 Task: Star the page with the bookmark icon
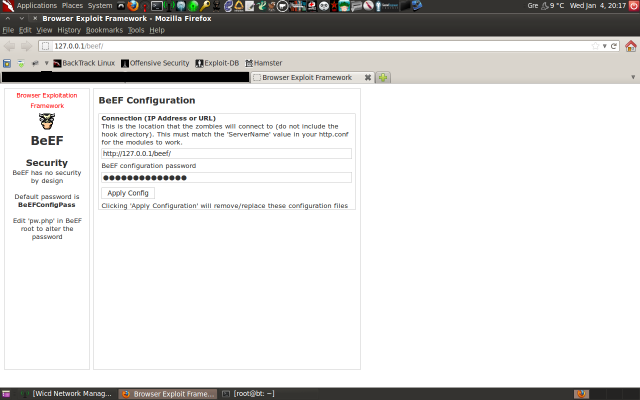click(596, 46)
